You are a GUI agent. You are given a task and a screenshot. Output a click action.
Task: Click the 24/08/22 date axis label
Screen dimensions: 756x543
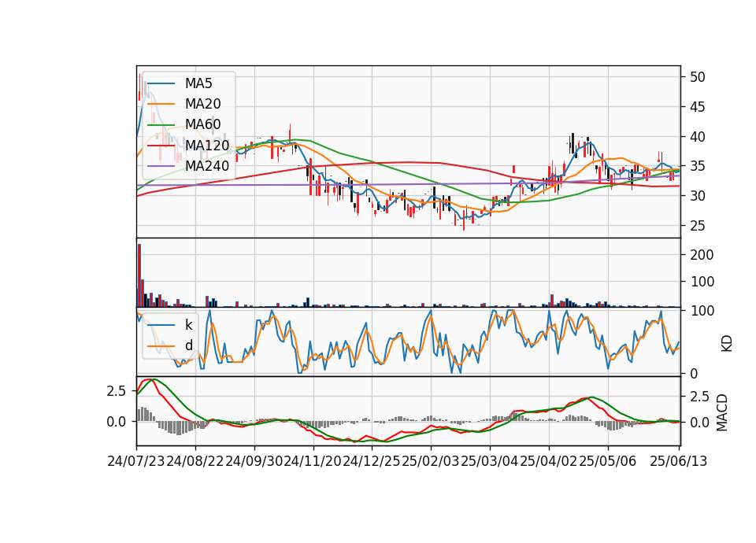click(x=195, y=461)
